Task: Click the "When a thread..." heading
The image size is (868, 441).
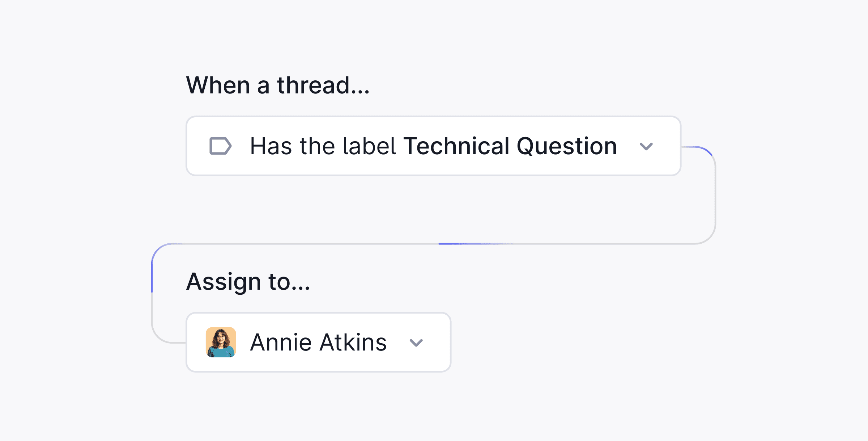Action: tap(277, 85)
